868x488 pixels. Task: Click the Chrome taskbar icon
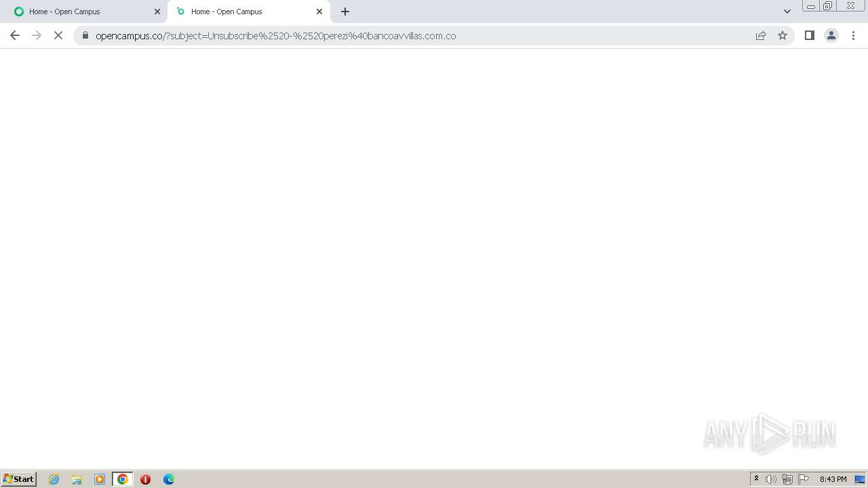tap(123, 479)
